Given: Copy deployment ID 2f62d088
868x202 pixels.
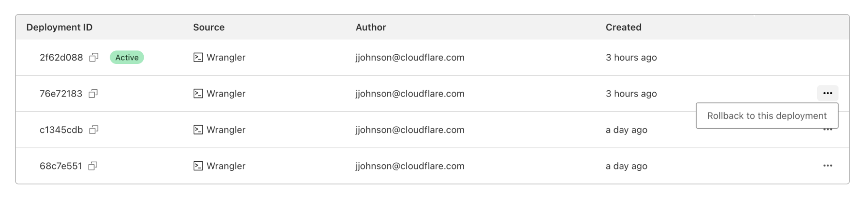Looking at the screenshot, I should 94,57.
